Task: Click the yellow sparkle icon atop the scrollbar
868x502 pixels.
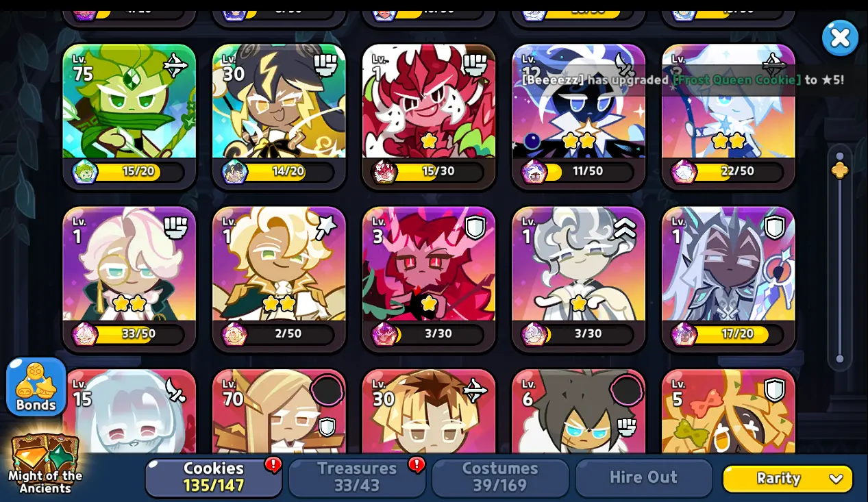Action: click(x=840, y=170)
